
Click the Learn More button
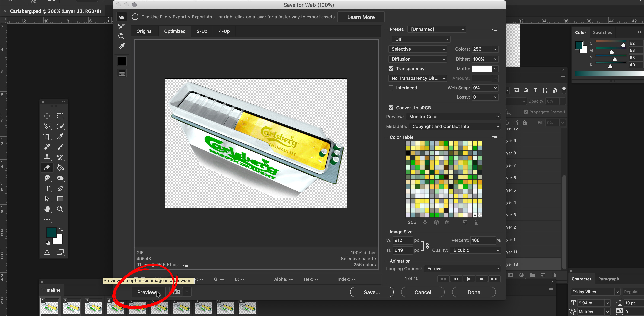[x=361, y=17]
